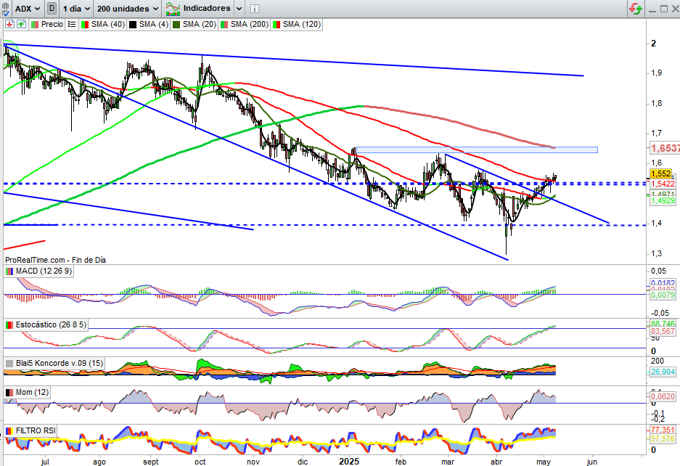Open Blai5 Koncorde v.09 (15) label
The width and height of the screenshot is (680, 466).
click(x=59, y=363)
